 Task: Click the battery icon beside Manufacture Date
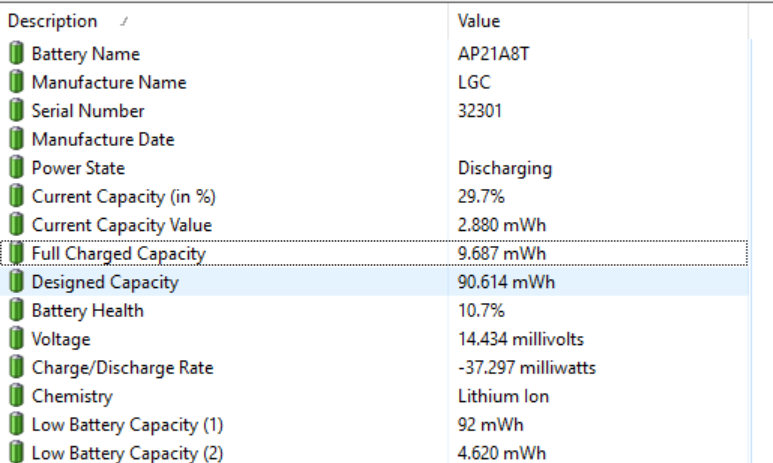pyautogui.click(x=16, y=139)
